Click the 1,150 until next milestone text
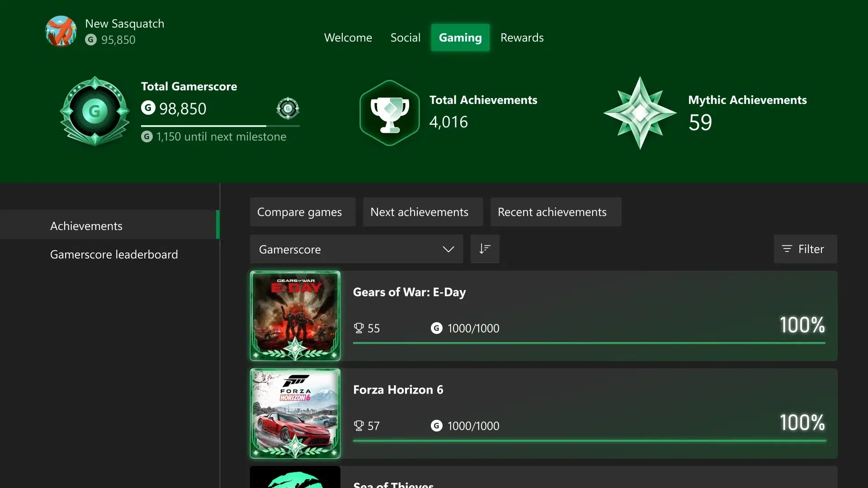This screenshot has height=488, width=868. (222, 136)
